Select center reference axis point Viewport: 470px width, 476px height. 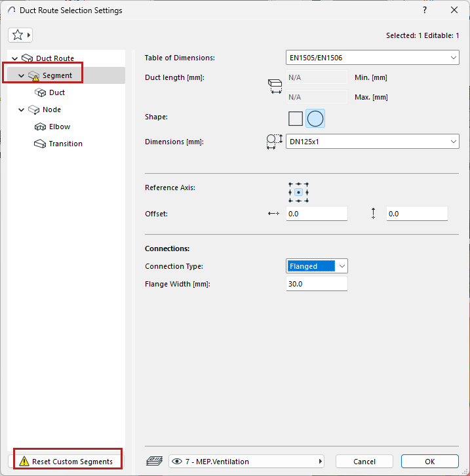coord(298,193)
